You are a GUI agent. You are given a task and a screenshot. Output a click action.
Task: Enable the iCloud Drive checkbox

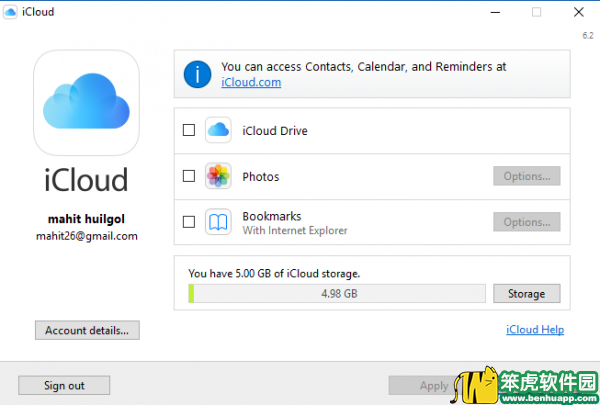[x=189, y=130]
